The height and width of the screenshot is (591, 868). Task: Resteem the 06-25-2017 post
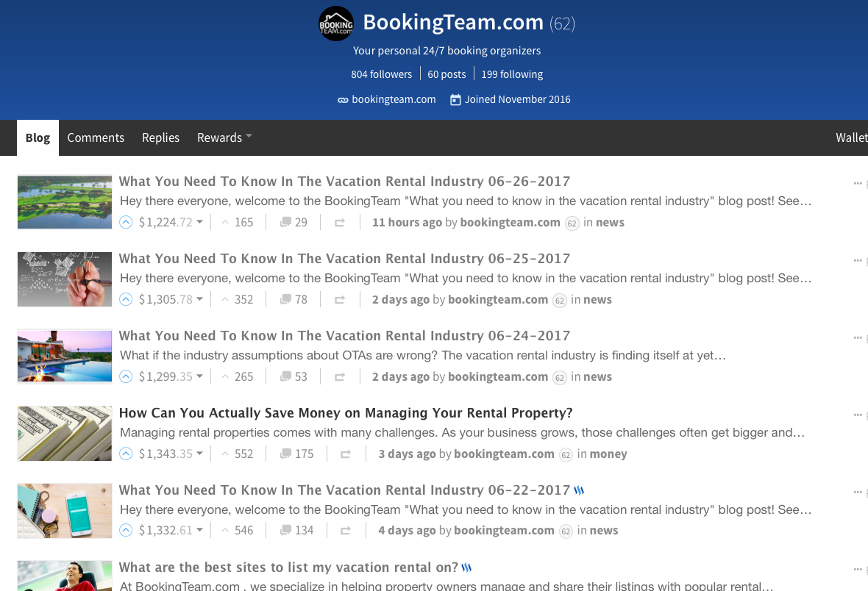(x=340, y=299)
